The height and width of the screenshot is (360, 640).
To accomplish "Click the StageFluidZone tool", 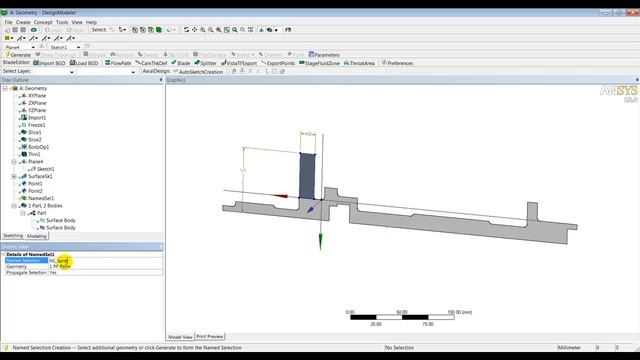I will [320, 63].
